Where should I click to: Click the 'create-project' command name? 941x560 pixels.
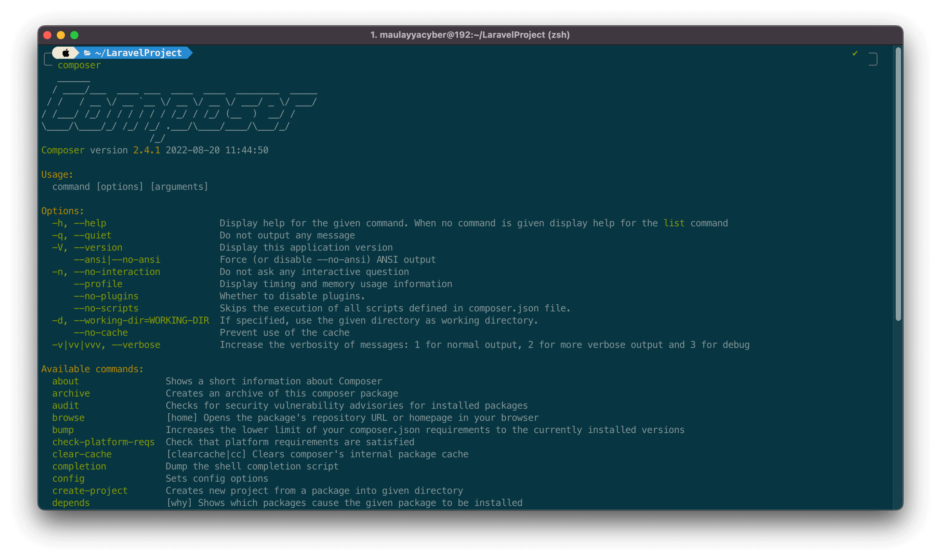(90, 490)
